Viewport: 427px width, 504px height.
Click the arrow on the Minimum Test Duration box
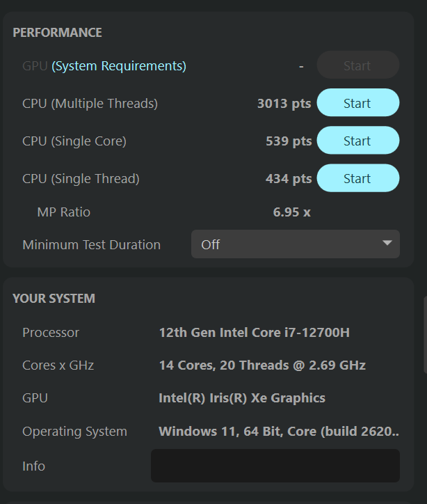387,244
